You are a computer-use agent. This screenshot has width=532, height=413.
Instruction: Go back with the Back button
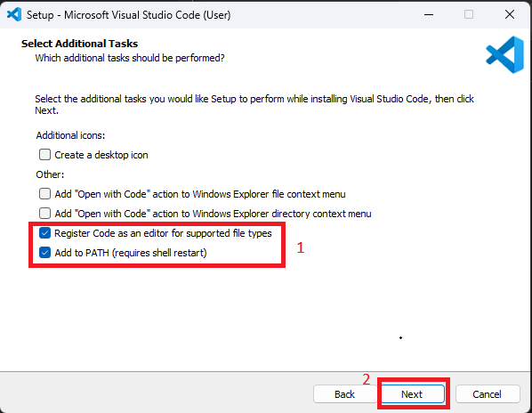click(344, 394)
